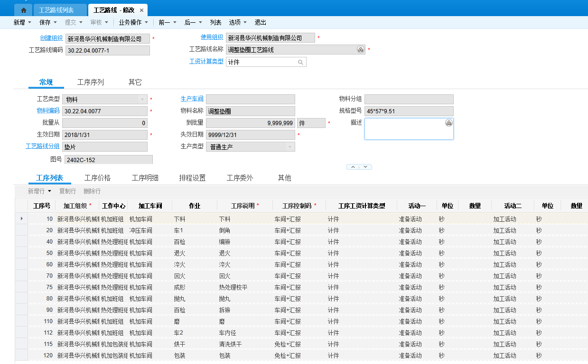Click the 物料编码 link label
Screen dimensions: 588x364
pos(48,110)
